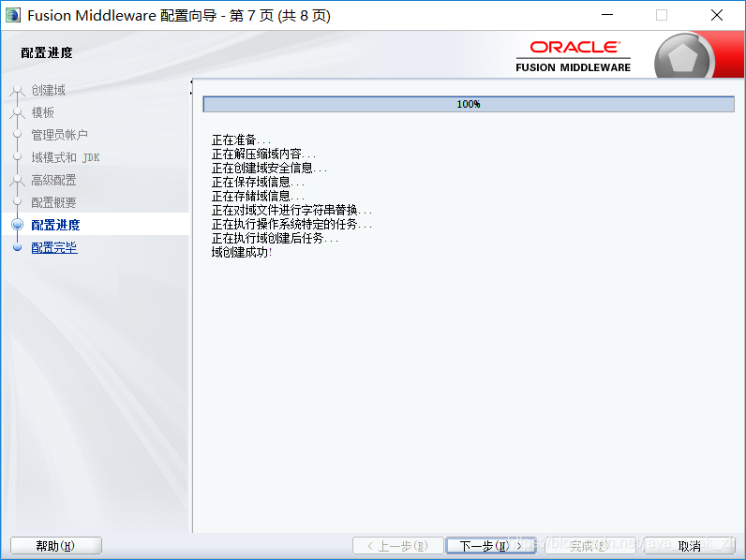
Task: Click the 域模式和 JDK step circle icon
Action: 17,157
